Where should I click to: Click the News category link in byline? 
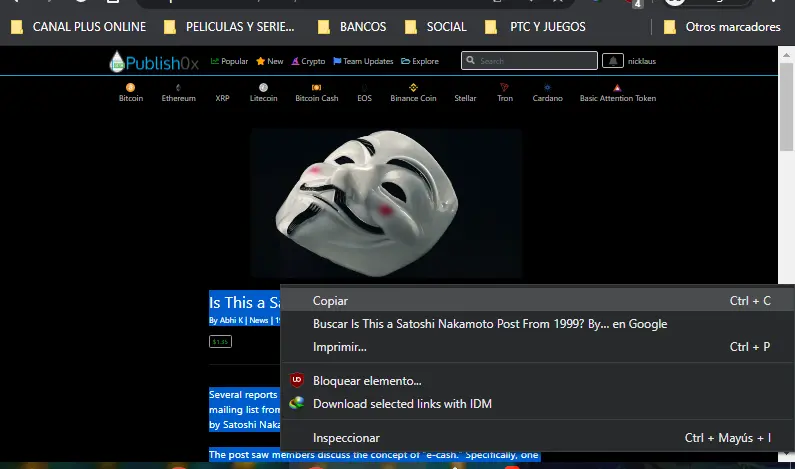pos(259,320)
